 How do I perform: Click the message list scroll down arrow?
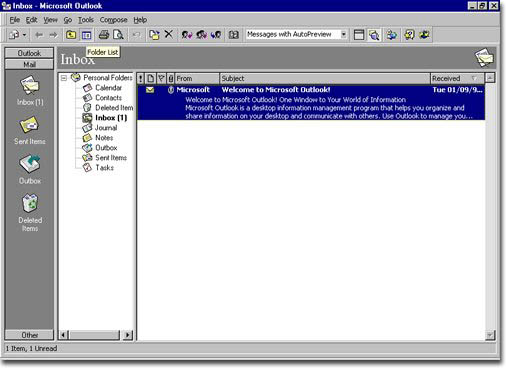[x=490, y=335]
